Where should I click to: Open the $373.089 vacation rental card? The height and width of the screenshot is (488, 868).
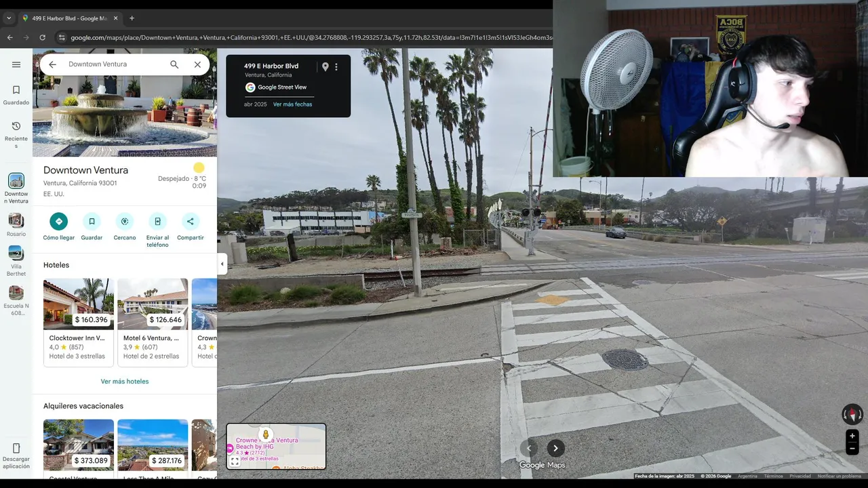pyautogui.click(x=79, y=449)
